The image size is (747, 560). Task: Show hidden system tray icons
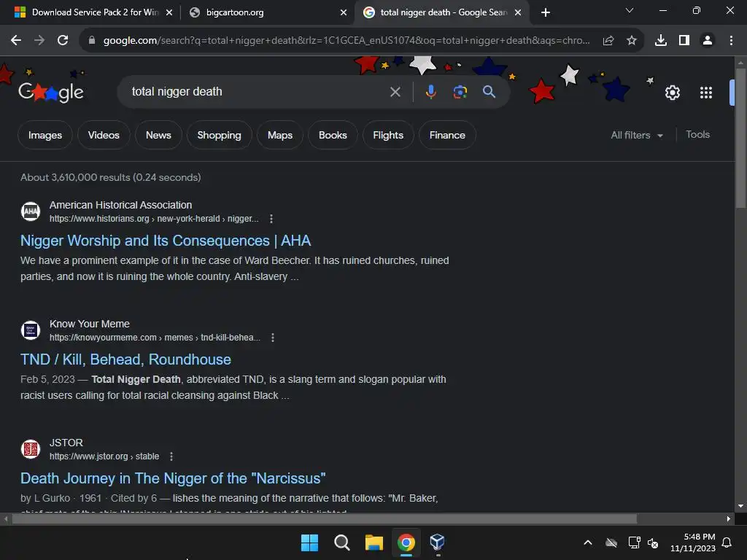coord(588,542)
